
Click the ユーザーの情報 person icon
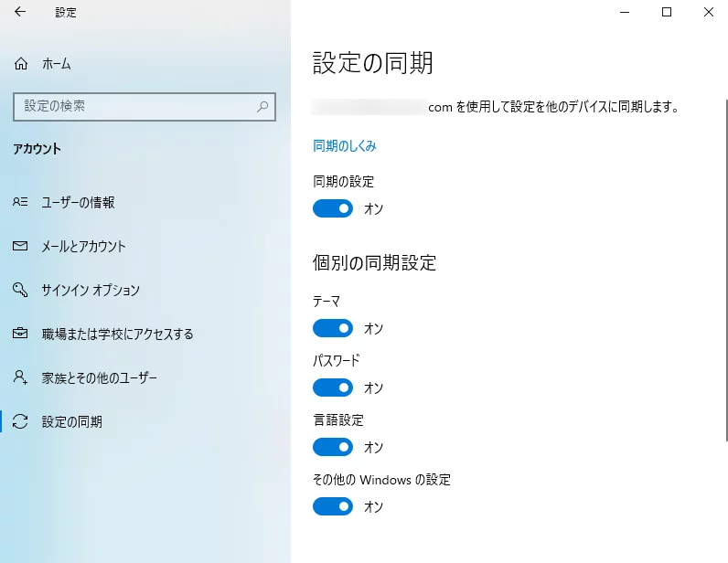(20, 203)
